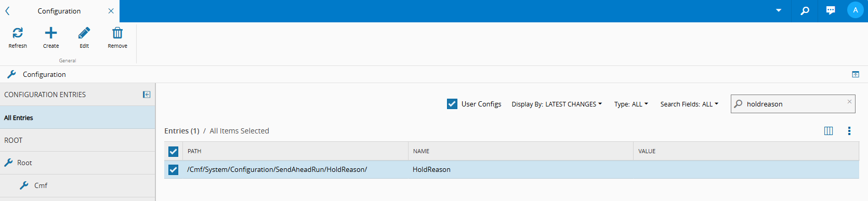Viewport: 868px width, 201px height.
Task: Toggle the select-all header checkbox
Action: [x=174, y=151]
